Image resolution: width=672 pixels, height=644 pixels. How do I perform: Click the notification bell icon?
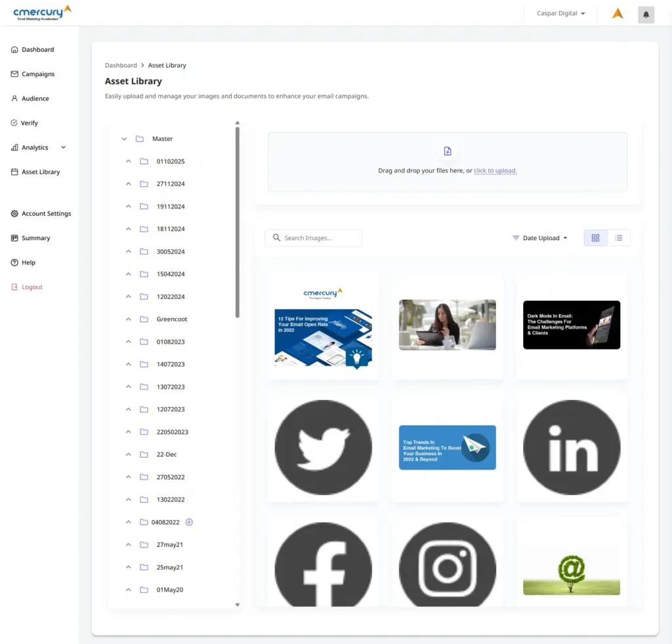click(646, 14)
